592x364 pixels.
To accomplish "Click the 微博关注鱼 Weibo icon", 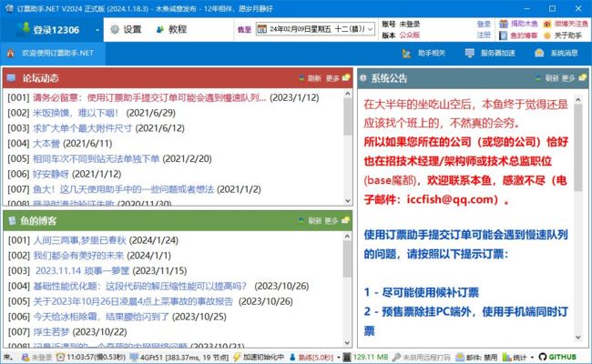I will click(x=547, y=25).
